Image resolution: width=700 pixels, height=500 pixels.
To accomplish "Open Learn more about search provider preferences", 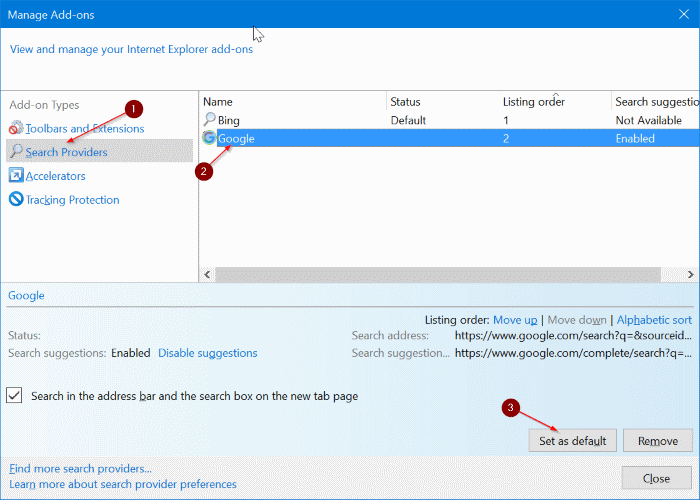I will (123, 484).
